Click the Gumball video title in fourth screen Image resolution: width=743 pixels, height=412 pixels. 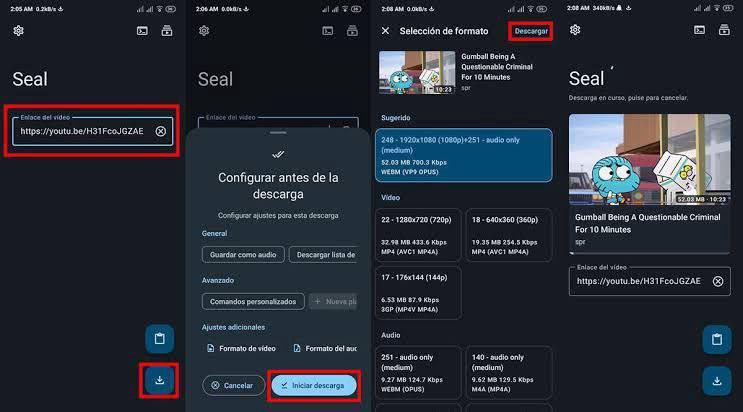point(647,223)
